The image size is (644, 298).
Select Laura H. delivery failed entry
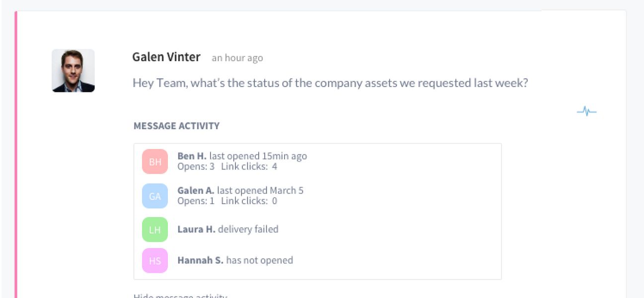[228, 229]
